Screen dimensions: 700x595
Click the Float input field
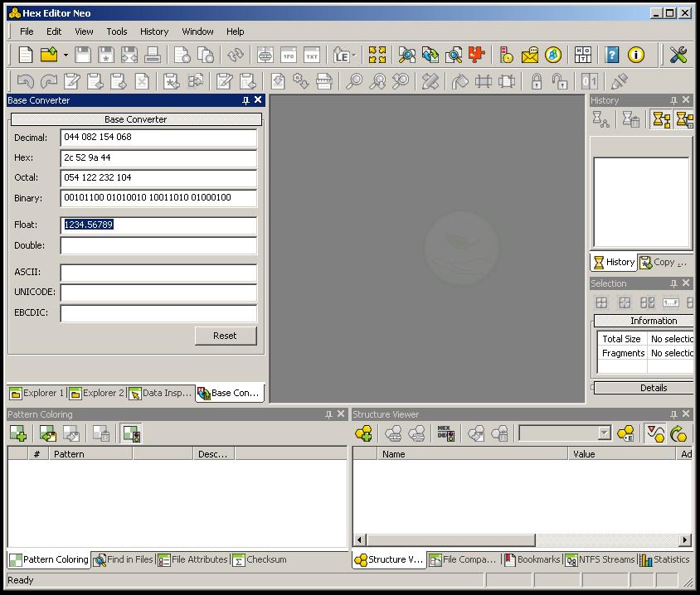[158, 225]
